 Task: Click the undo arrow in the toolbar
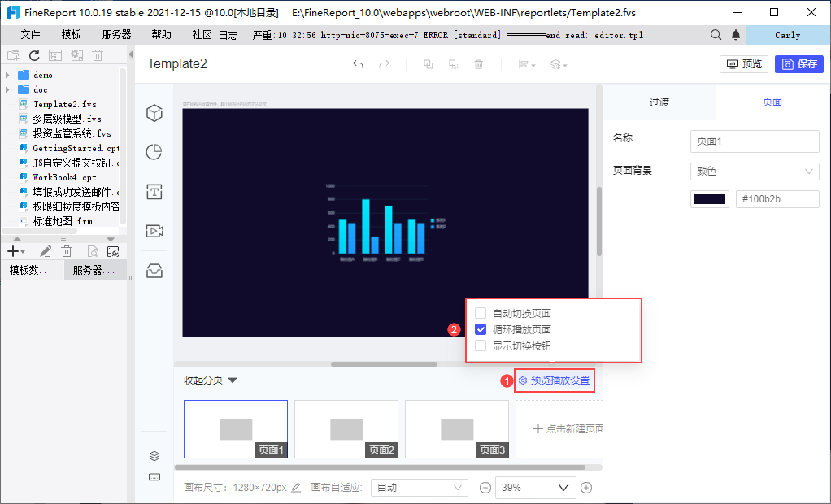point(359,64)
